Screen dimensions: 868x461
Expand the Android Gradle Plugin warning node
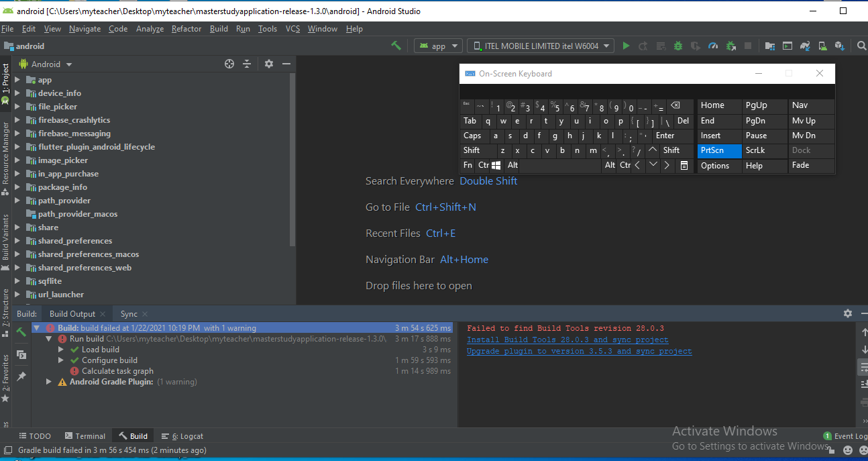point(49,382)
